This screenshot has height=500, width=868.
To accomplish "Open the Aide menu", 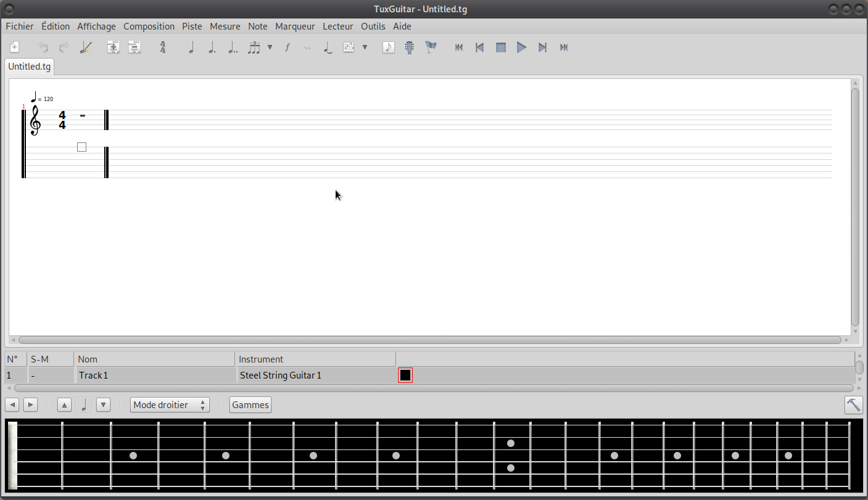I will 402,27.
